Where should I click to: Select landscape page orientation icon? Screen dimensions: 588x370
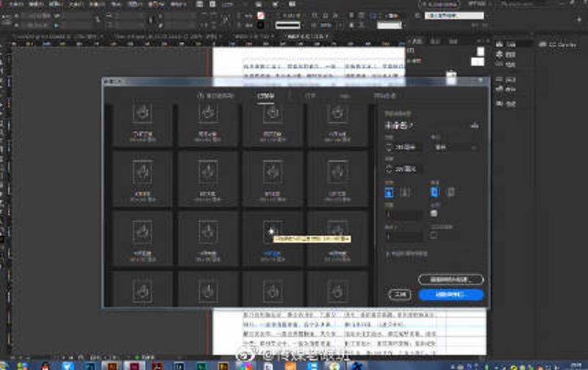coord(405,192)
